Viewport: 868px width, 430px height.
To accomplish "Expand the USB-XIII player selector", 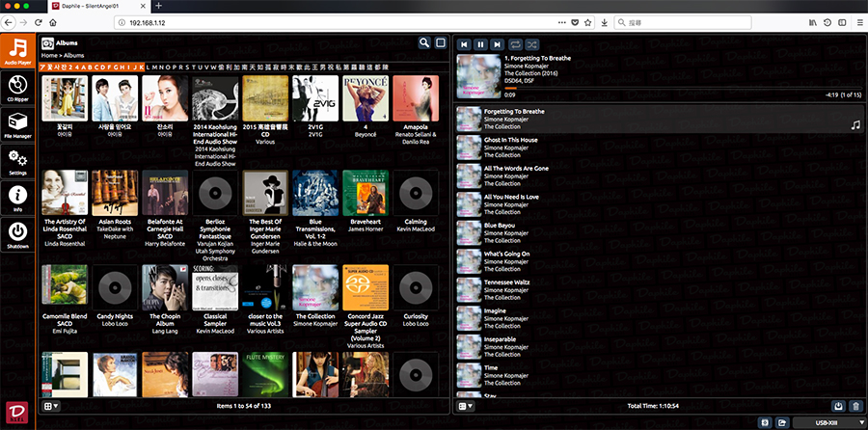I will coord(824,422).
